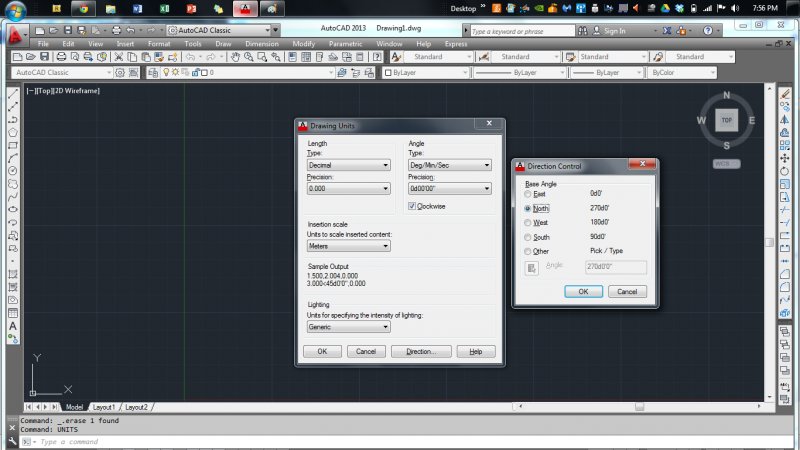Click Help in Drawing Units dialog
The width and height of the screenshot is (800, 450).
476,352
